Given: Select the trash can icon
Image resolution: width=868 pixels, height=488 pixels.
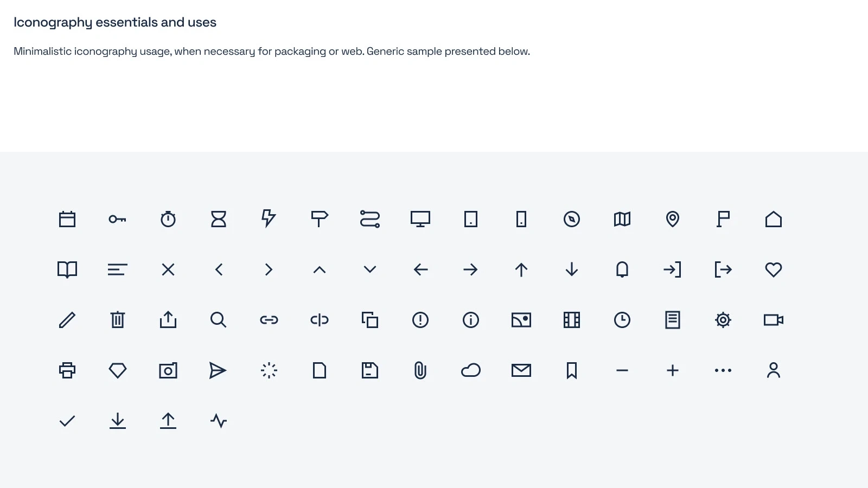Looking at the screenshot, I should [x=118, y=320].
